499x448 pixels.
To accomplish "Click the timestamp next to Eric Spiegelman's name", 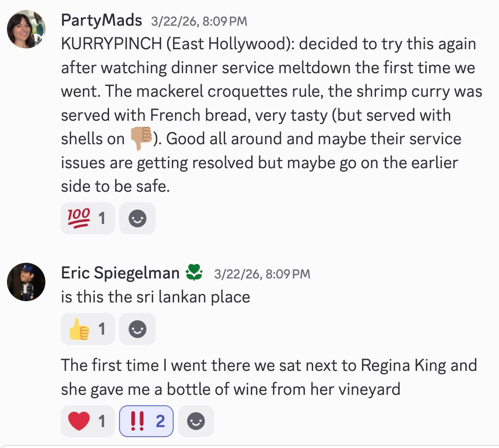I will pyautogui.click(x=262, y=274).
